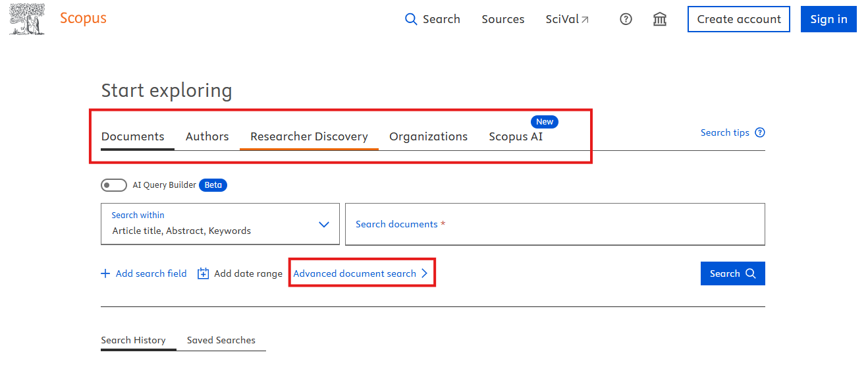Viewport: 868px width, 371px height.
Task: Select the Researcher Discovery tab
Action: point(309,136)
